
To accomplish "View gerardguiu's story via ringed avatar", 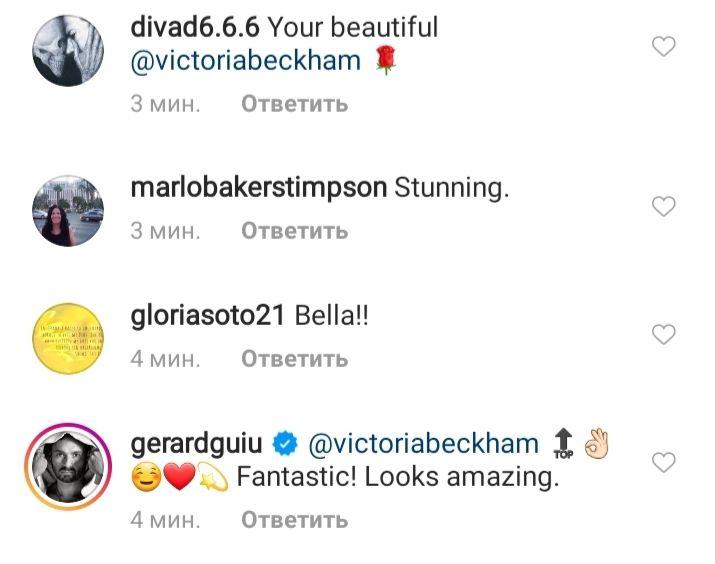I will pos(68,467).
